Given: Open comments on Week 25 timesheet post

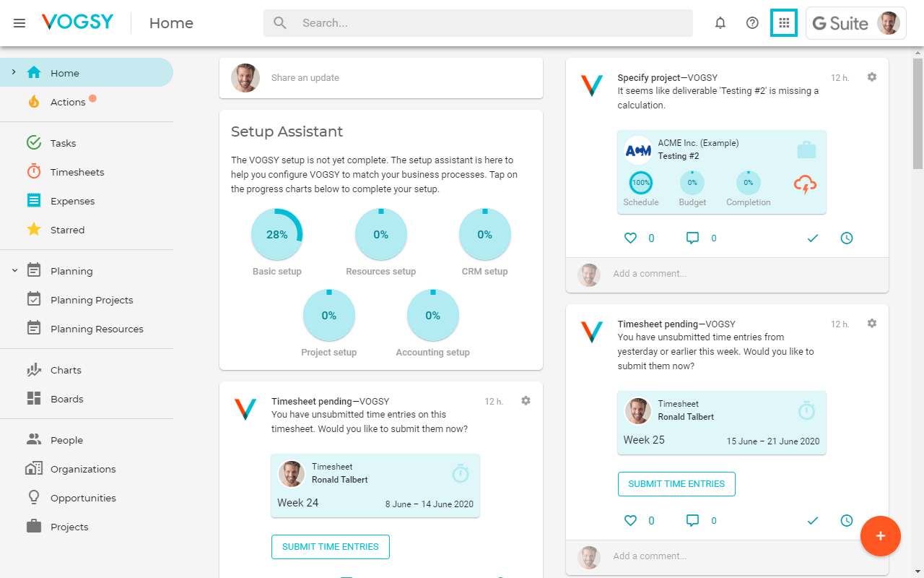Looking at the screenshot, I should [x=692, y=520].
